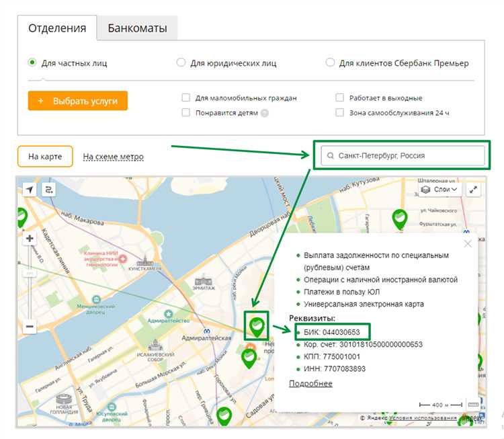The width and height of the screenshot is (504, 439).
Task: Switch to the Банкоматы tab
Action: [x=137, y=29]
